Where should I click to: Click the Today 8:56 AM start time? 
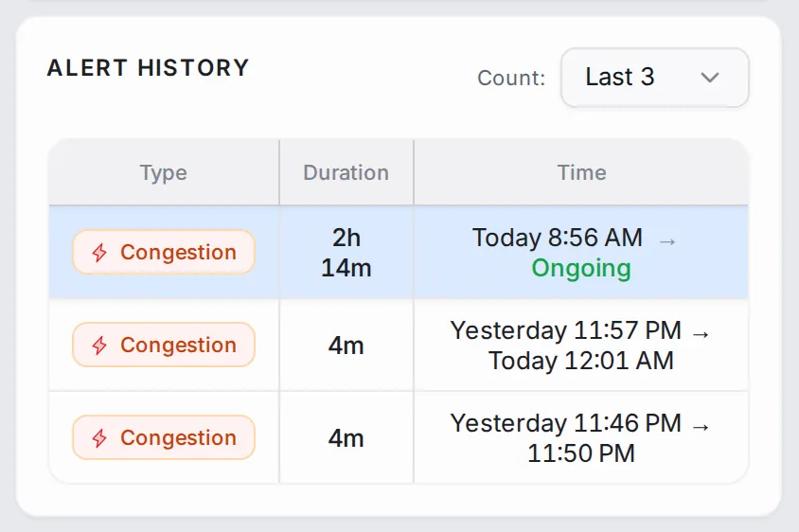(x=558, y=238)
